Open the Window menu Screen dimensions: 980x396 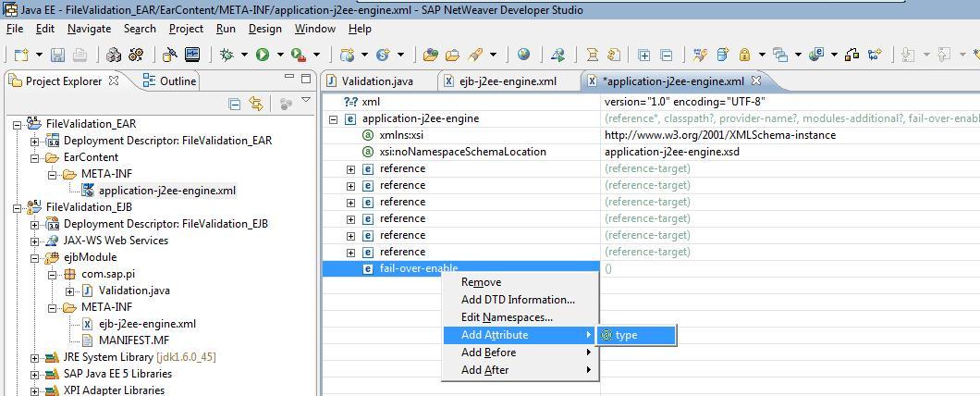[315, 29]
